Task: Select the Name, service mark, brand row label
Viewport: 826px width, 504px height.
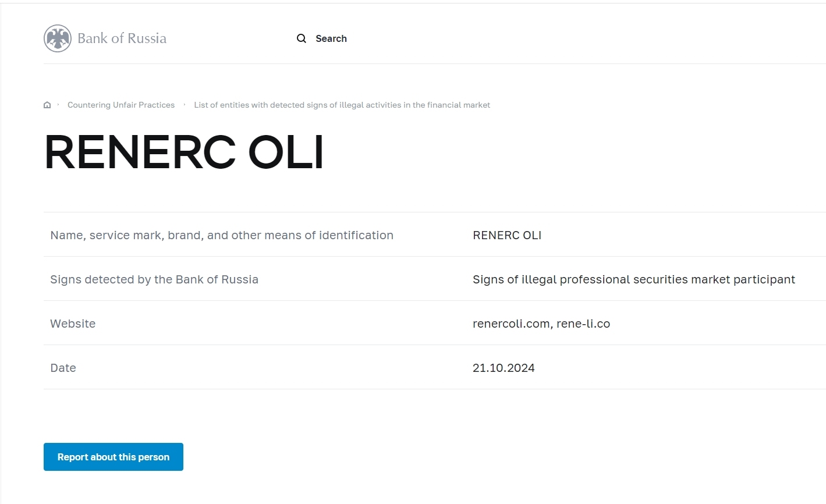Action: (x=222, y=235)
